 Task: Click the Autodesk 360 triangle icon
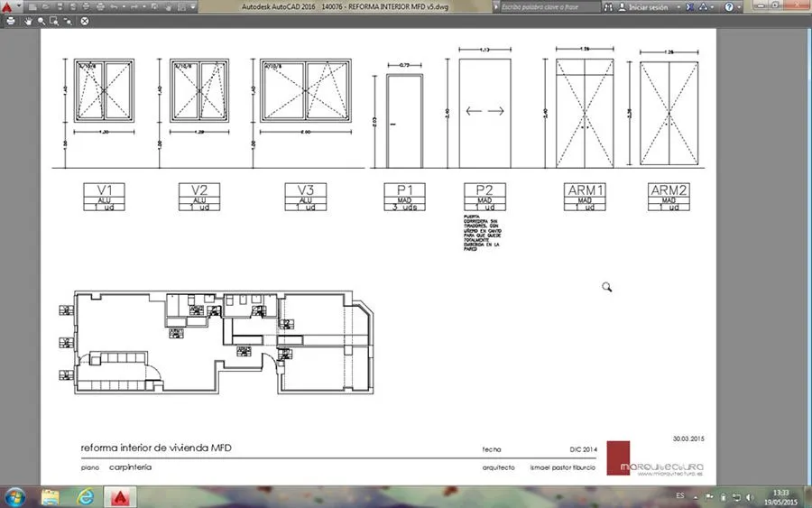pos(703,7)
